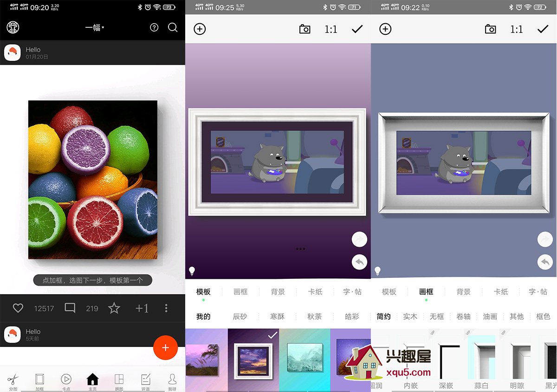Choose the 皓彩 template category
Screen dimensions: 557x392
pos(352,316)
